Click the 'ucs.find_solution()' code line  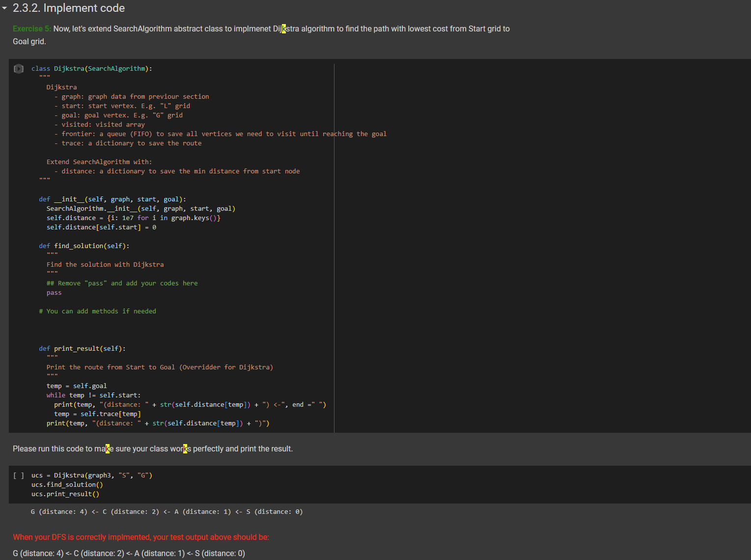click(x=67, y=484)
